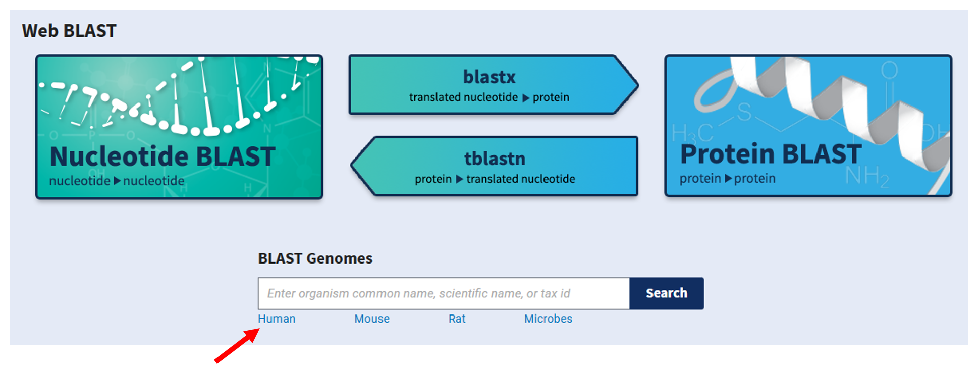980x368 pixels.
Task: Click the nucleotide-to-nucleotide subtitle text
Action: coord(117,181)
